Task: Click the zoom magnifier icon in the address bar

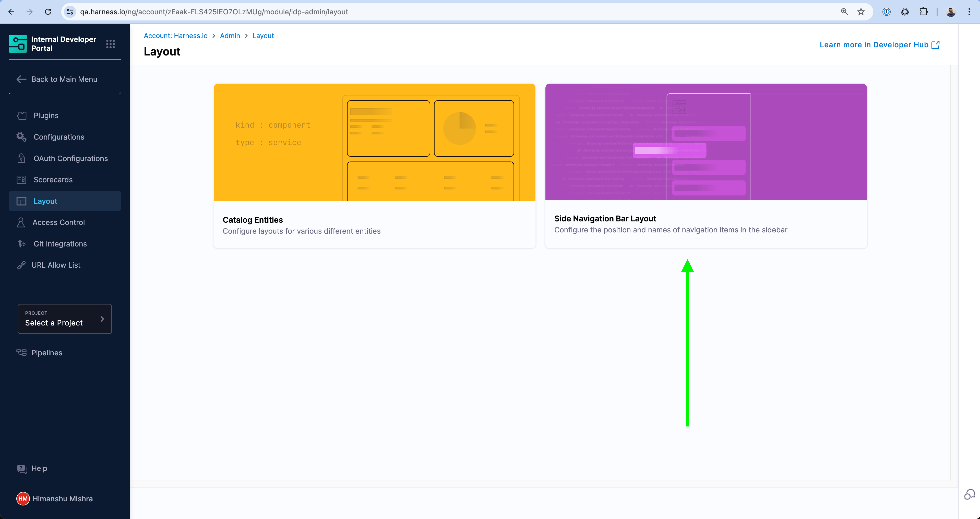Action: [x=844, y=12]
